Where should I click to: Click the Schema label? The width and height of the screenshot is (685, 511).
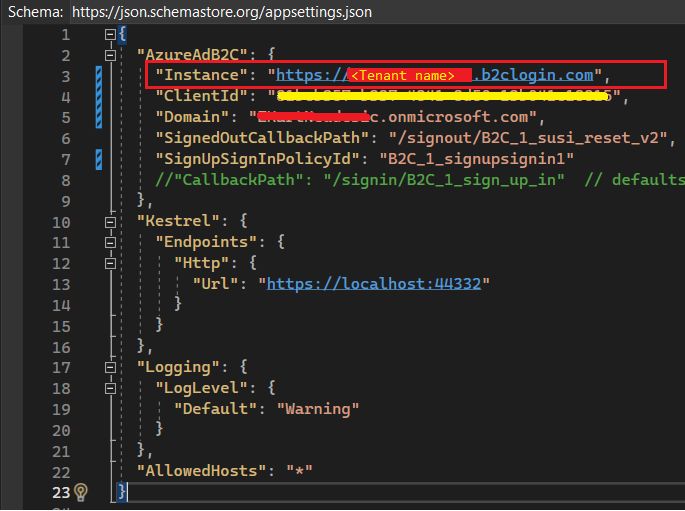(x=35, y=12)
